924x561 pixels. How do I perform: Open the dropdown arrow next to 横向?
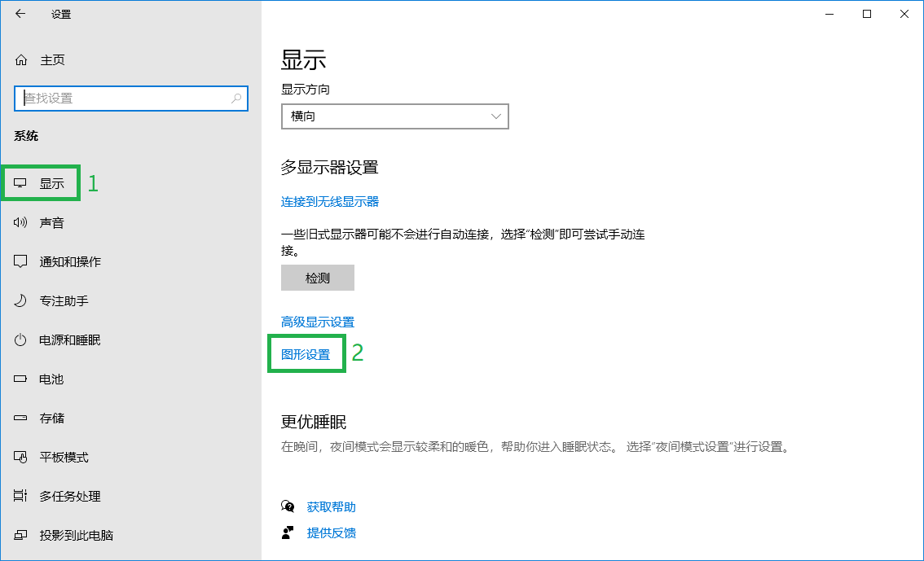[495, 116]
